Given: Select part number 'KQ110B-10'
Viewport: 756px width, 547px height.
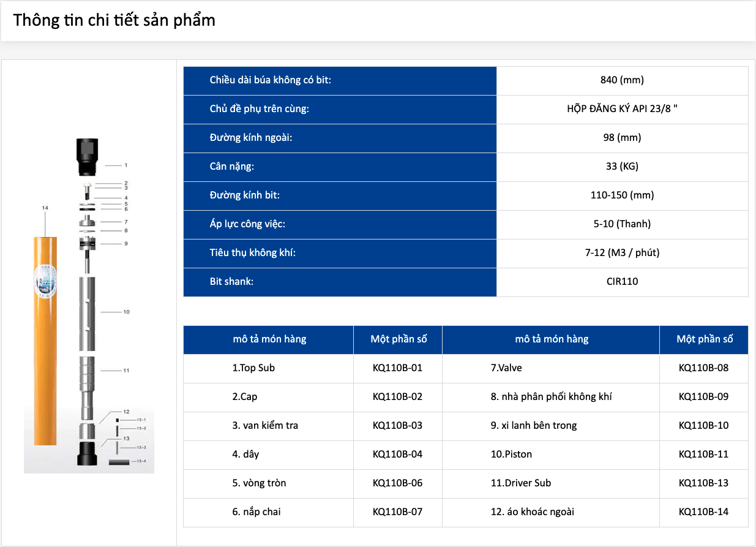Looking at the screenshot, I should click(x=704, y=426).
